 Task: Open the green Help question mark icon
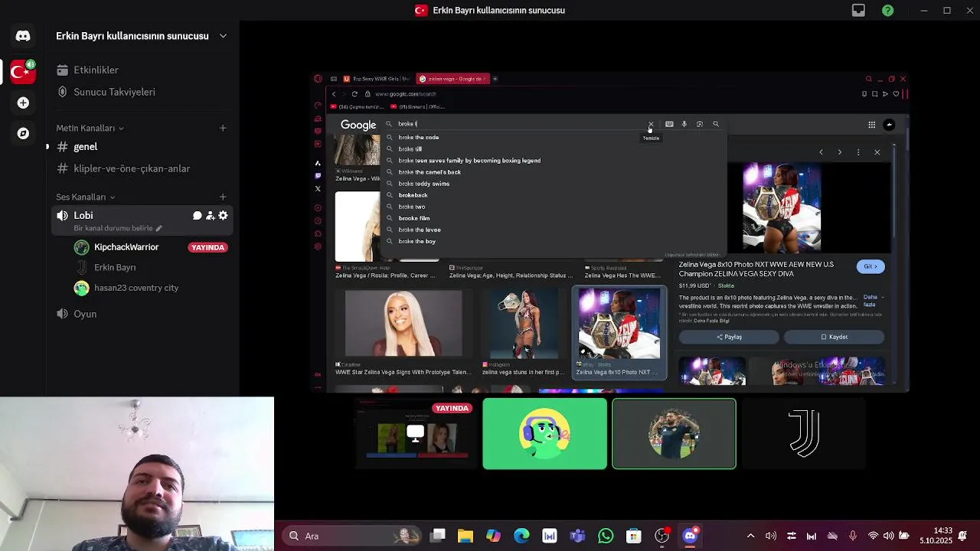pos(887,10)
